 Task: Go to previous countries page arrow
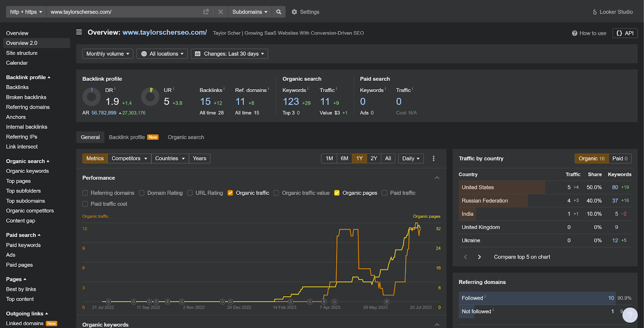tap(465, 257)
